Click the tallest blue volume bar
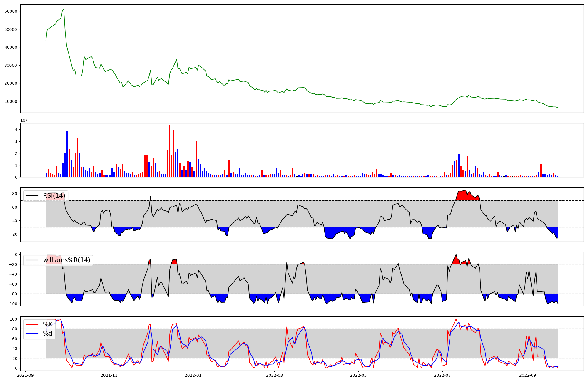The height and width of the screenshot is (382, 588). tap(67, 154)
